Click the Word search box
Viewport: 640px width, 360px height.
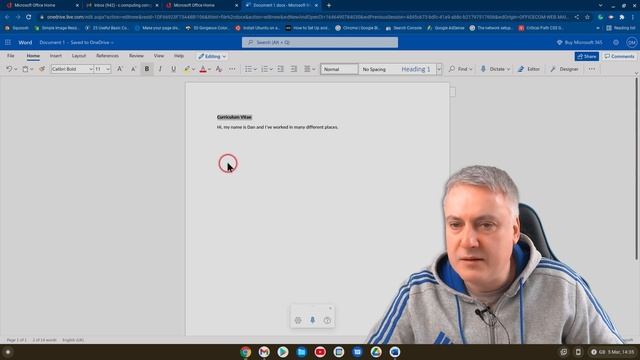(x=320, y=42)
